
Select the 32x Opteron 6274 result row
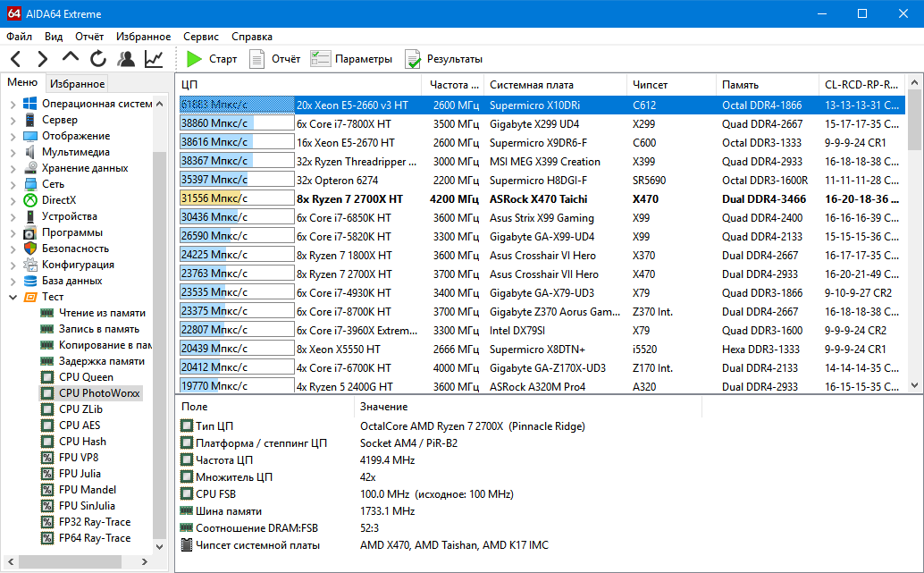point(541,181)
